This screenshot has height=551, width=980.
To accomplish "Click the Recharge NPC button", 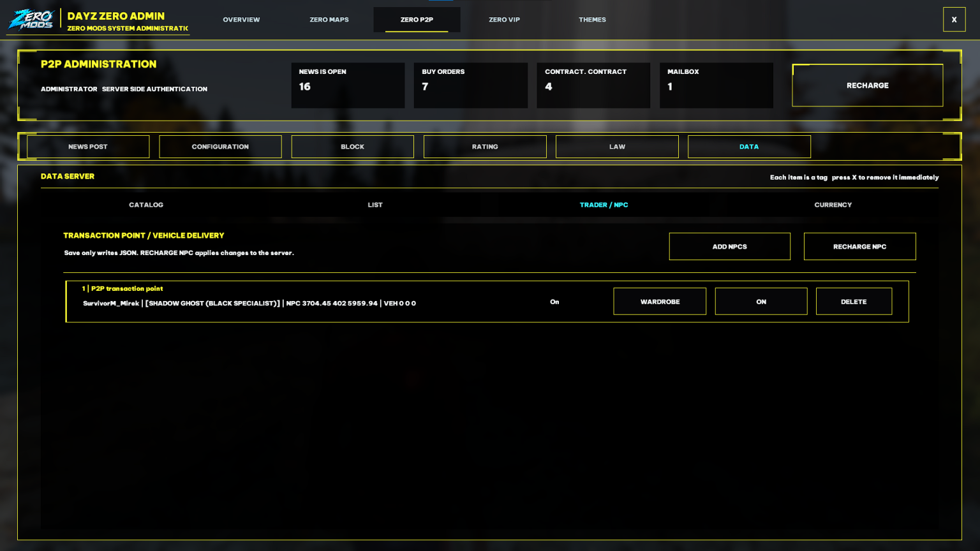I will pyautogui.click(x=859, y=247).
